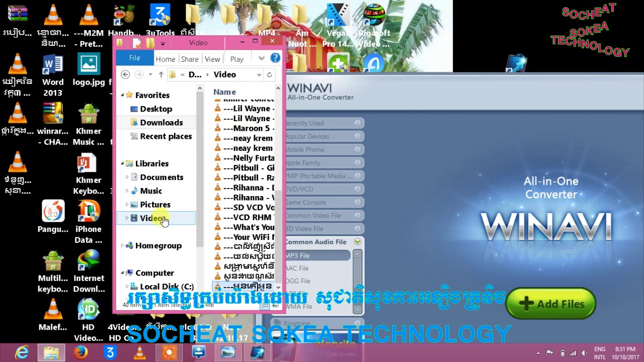
Task: Switch to the View ribbon tab
Action: [x=212, y=59]
